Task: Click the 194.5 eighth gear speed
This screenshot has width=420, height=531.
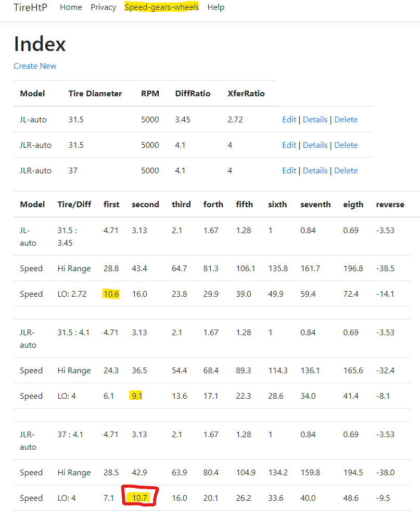Action: 353,472
